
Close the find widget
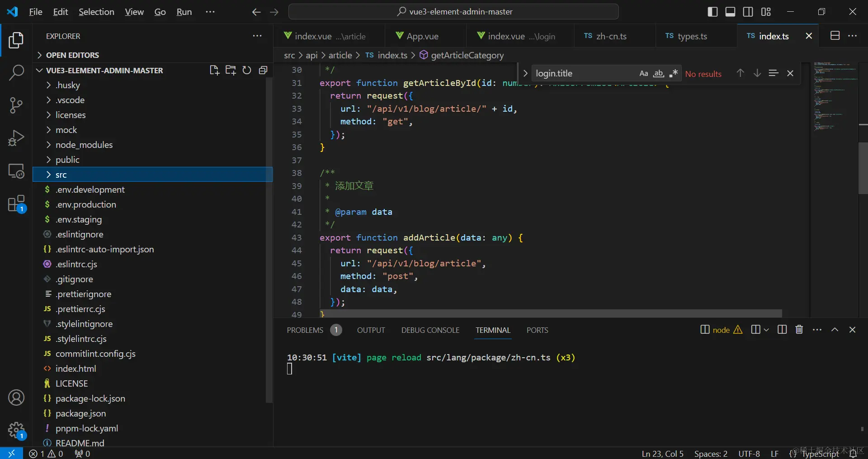pyautogui.click(x=790, y=73)
